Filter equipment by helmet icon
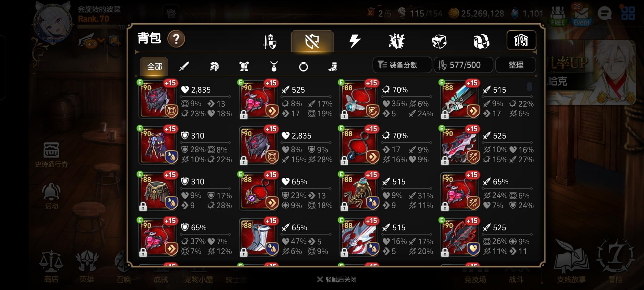This screenshot has height=290, width=644. (x=214, y=66)
